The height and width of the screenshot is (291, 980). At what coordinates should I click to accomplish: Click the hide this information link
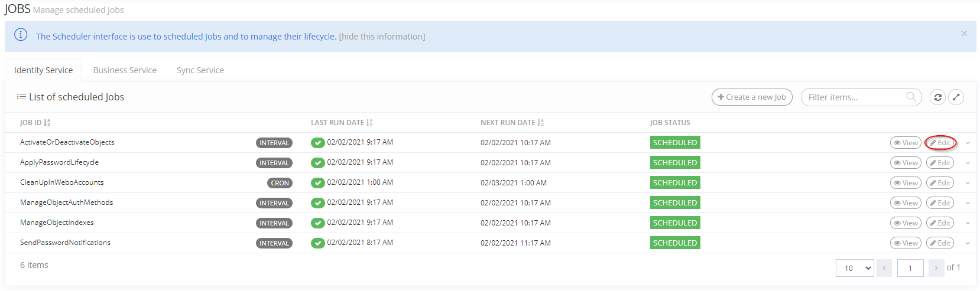pos(382,37)
